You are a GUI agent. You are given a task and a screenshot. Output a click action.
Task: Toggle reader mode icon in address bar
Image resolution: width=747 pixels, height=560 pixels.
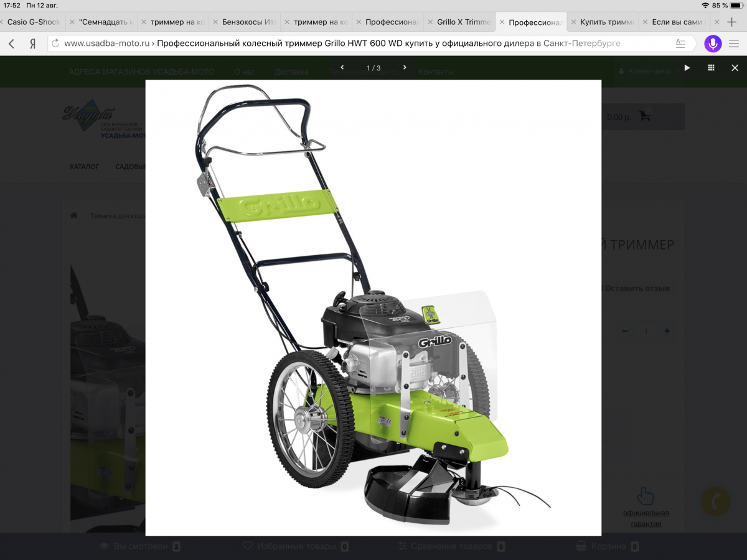[x=680, y=44]
